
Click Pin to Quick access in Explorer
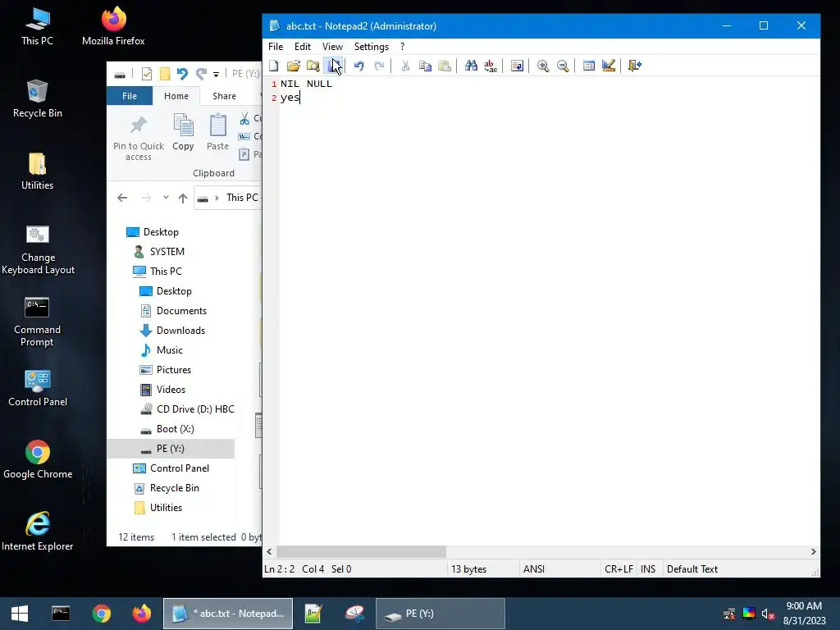click(x=138, y=138)
